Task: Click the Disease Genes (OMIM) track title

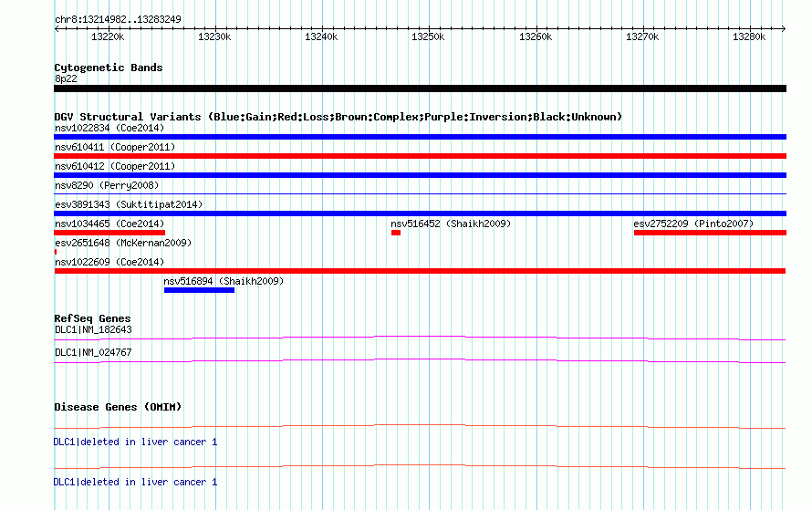Action: (x=118, y=408)
